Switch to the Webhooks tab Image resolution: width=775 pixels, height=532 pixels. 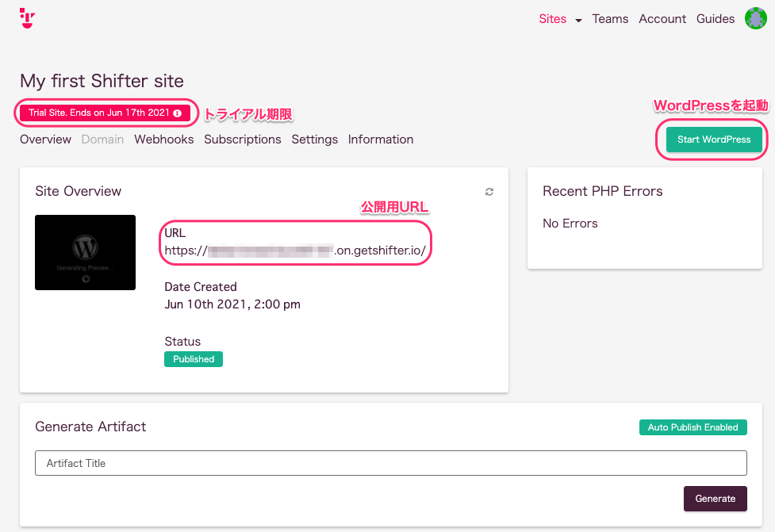click(x=163, y=140)
